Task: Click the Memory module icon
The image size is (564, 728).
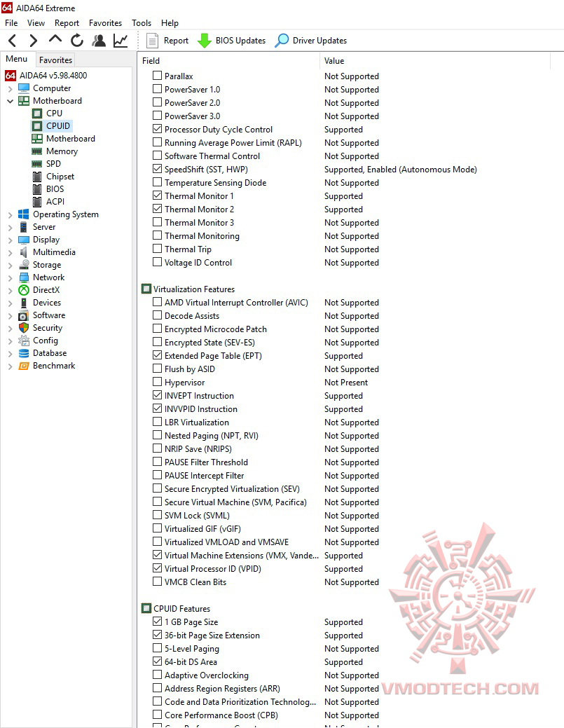Action: [x=37, y=151]
